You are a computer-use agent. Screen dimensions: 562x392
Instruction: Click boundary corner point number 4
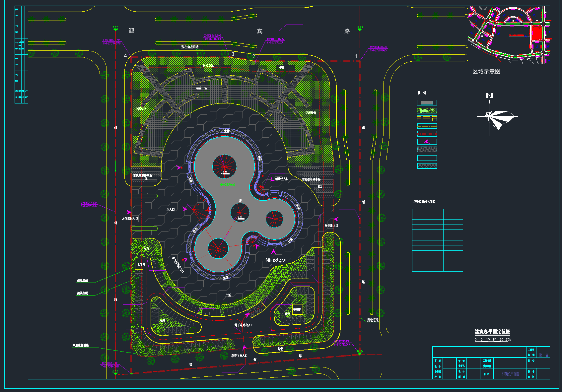(x=125, y=56)
